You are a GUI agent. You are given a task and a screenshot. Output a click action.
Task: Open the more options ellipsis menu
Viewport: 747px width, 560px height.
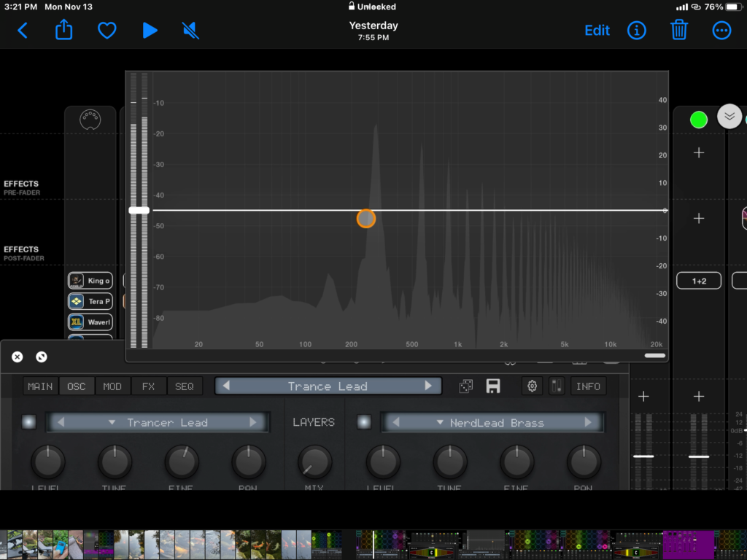tap(721, 31)
